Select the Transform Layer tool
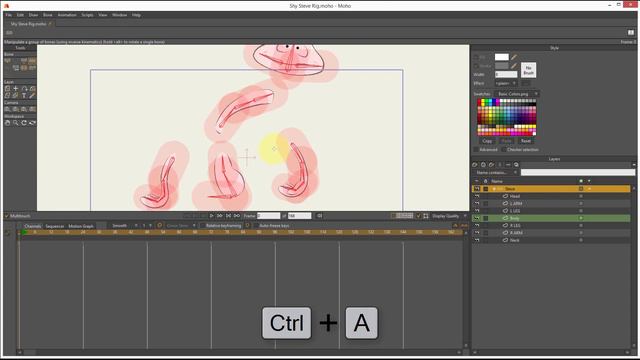The height and width of the screenshot is (360, 640). click(x=7, y=89)
